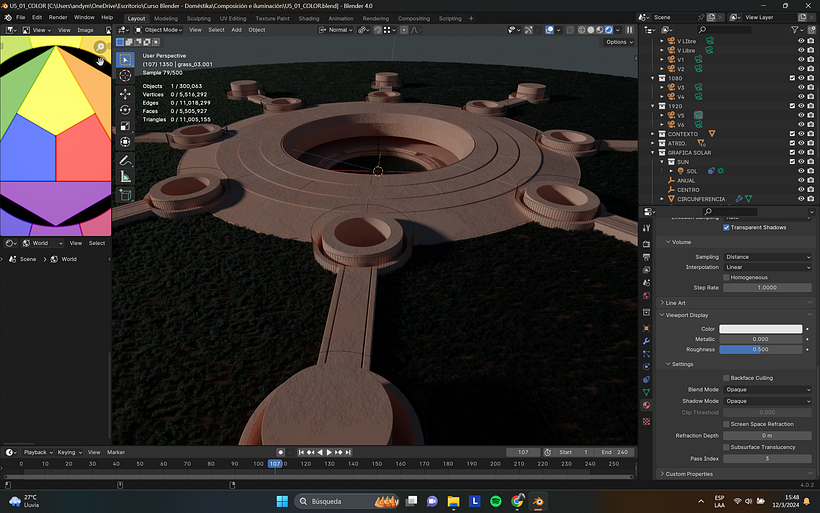Toggle X-ray mode in viewport header

click(x=570, y=30)
